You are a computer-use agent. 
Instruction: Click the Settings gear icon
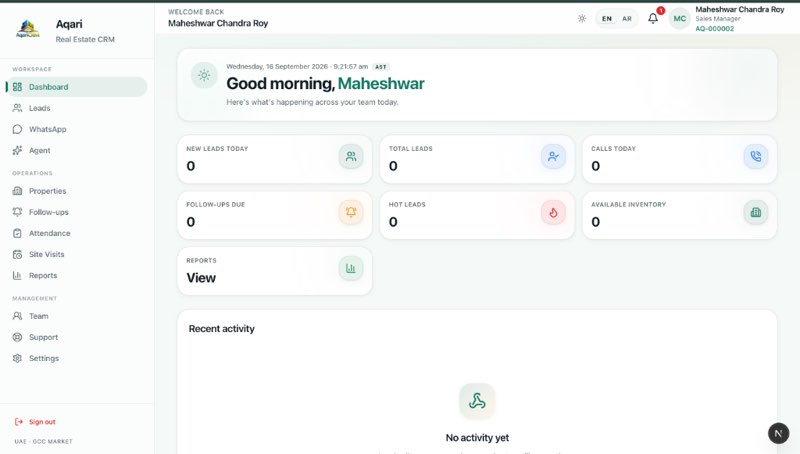coord(17,358)
